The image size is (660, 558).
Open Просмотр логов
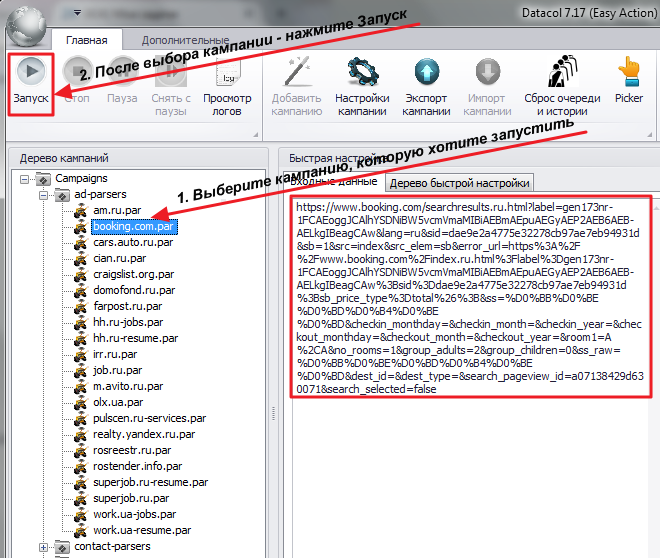(x=227, y=86)
